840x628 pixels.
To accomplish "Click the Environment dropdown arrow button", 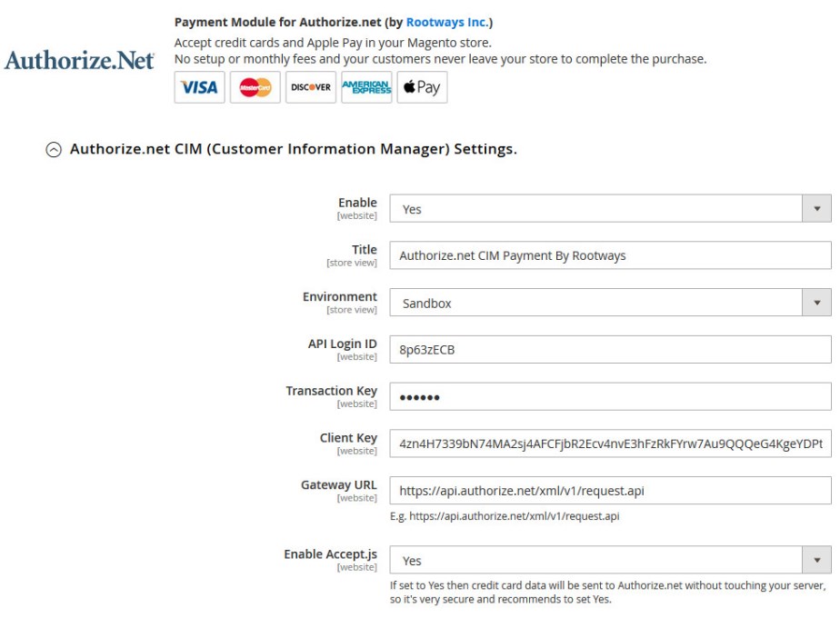I will tap(816, 304).
